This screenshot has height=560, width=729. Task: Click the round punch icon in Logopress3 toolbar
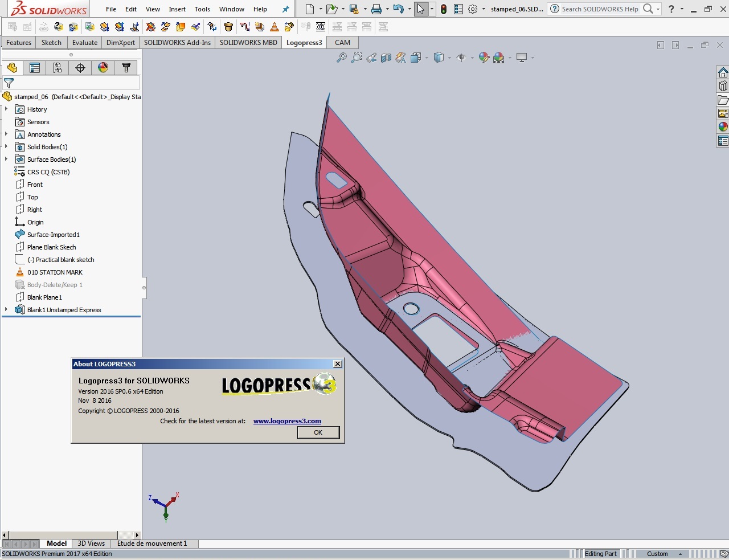228,27
